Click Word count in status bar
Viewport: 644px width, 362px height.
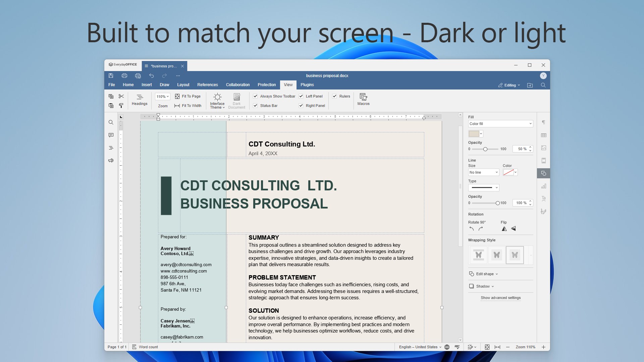point(145,347)
